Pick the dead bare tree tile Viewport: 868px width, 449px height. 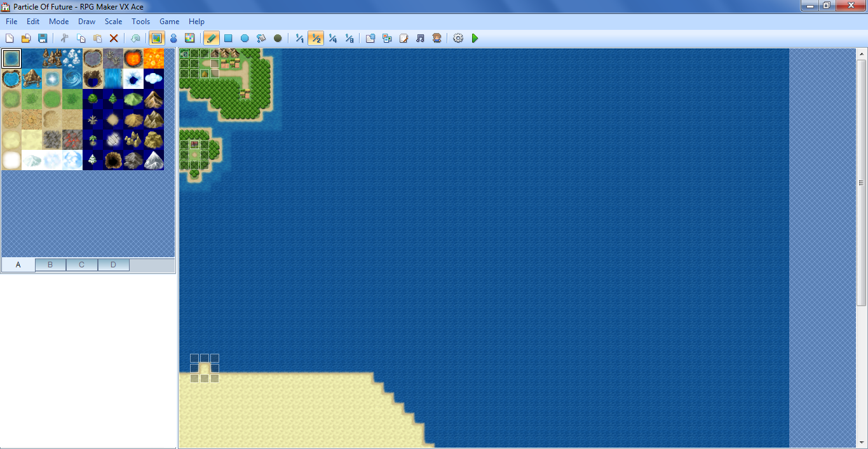pyautogui.click(x=93, y=119)
